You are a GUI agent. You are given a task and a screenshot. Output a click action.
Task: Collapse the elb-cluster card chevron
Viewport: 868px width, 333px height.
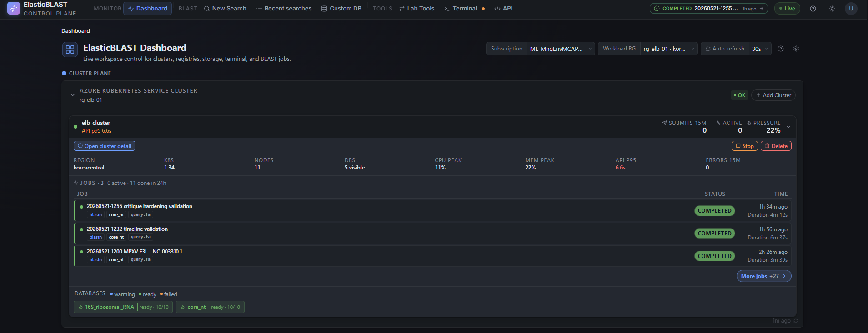tap(788, 127)
